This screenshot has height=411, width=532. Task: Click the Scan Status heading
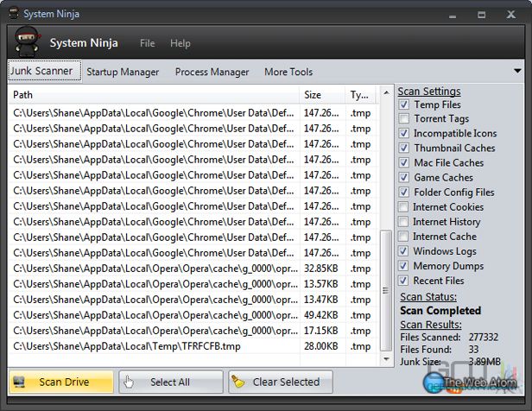tap(428, 297)
